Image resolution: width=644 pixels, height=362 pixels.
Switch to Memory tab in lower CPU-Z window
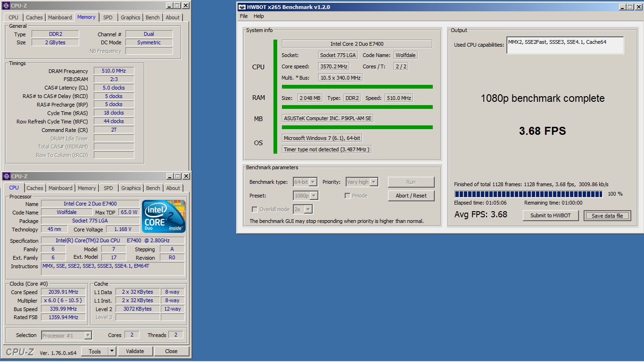point(87,188)
